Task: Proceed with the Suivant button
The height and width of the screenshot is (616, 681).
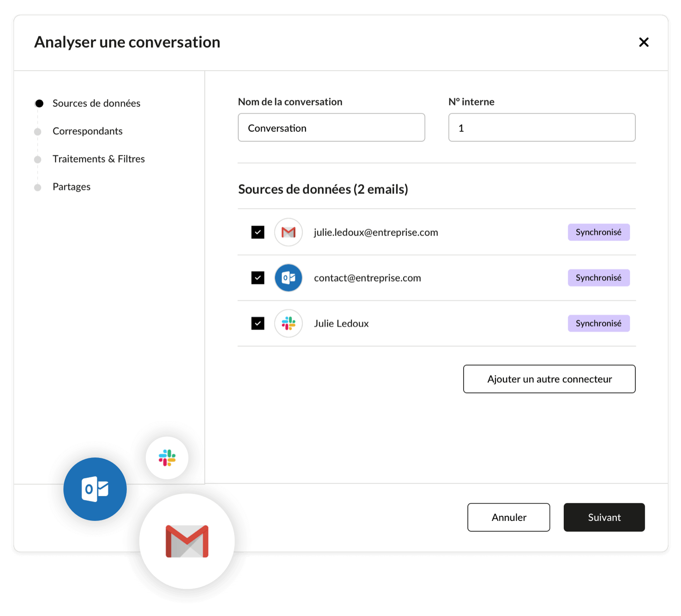Action: (604, 517)
